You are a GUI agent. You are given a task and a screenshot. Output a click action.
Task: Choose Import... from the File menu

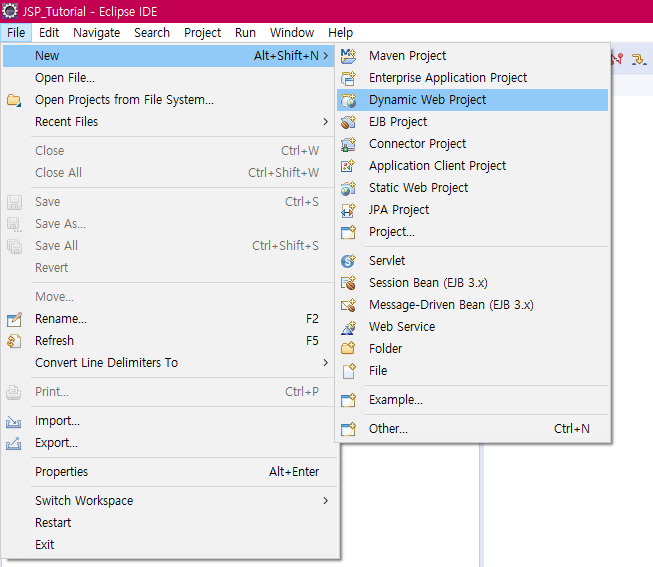[169, 421]
